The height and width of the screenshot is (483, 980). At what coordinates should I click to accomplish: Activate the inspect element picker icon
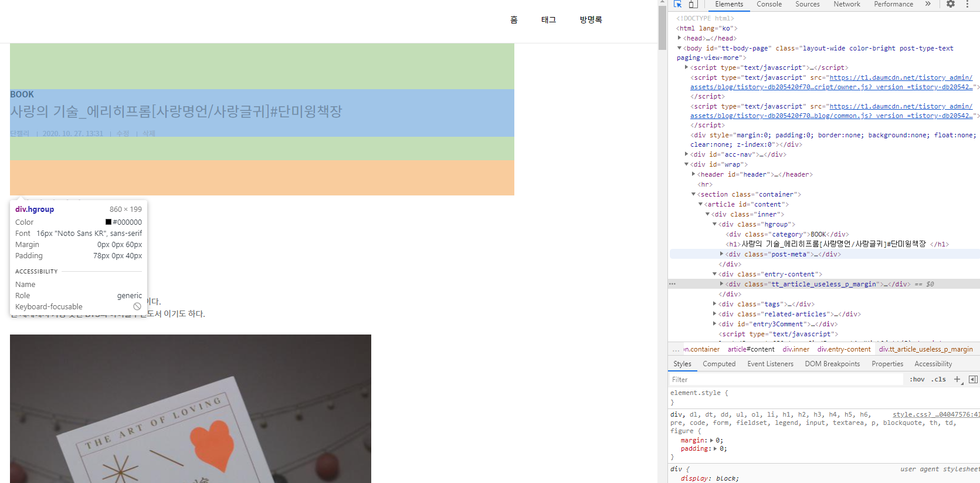click(677, 4)
